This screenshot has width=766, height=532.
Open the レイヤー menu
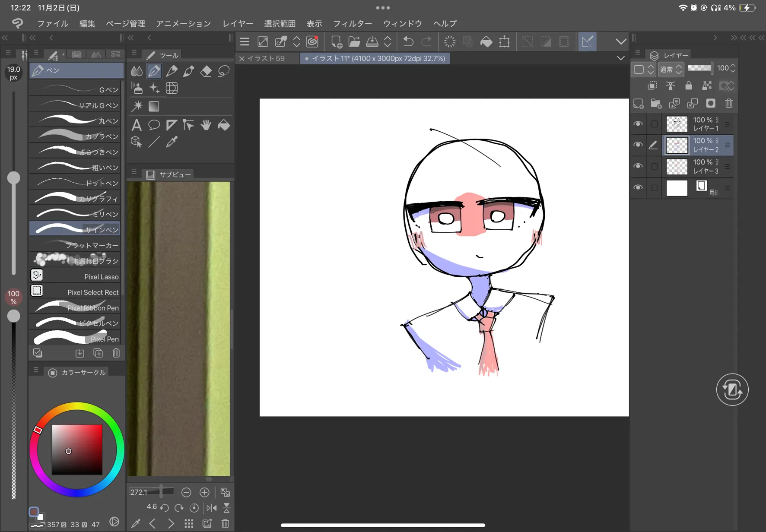click(238, 23)
